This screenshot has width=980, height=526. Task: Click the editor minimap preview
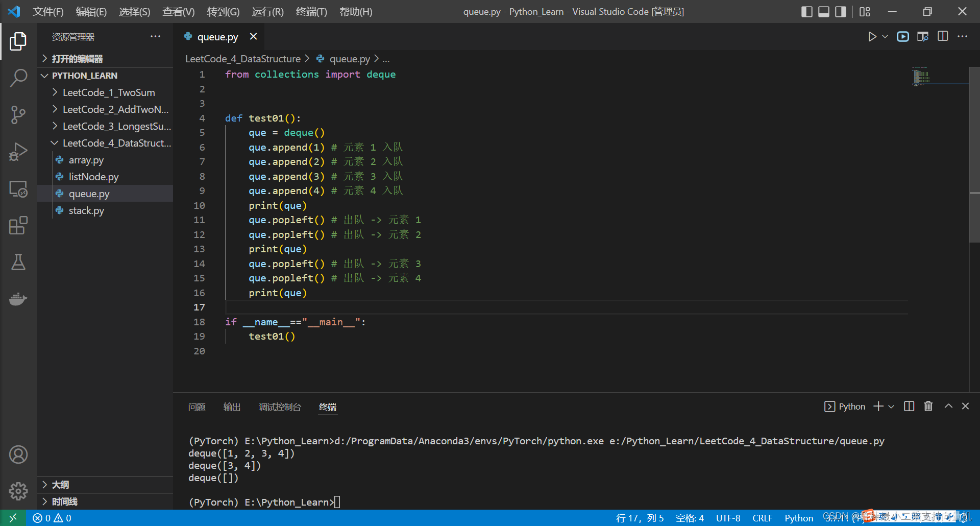[921, 77]
